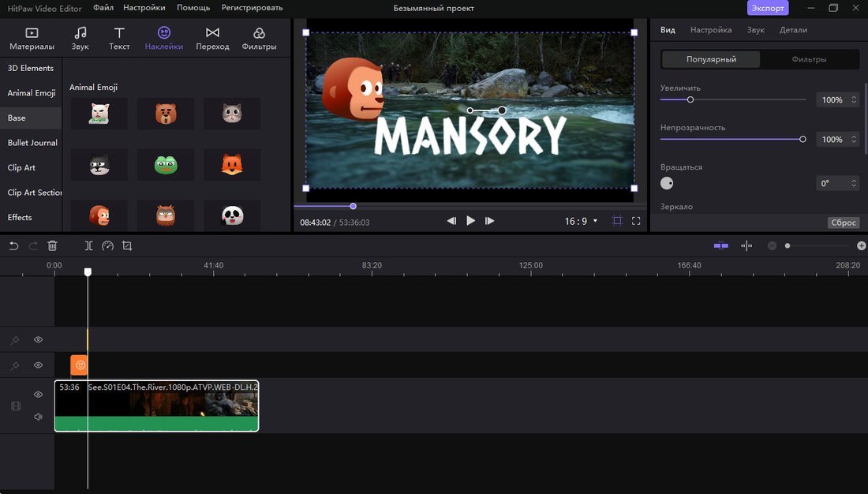This screenshot has height=494, width=868.
Task: Choose the owl sticker
Action: (x=166, y=215)
